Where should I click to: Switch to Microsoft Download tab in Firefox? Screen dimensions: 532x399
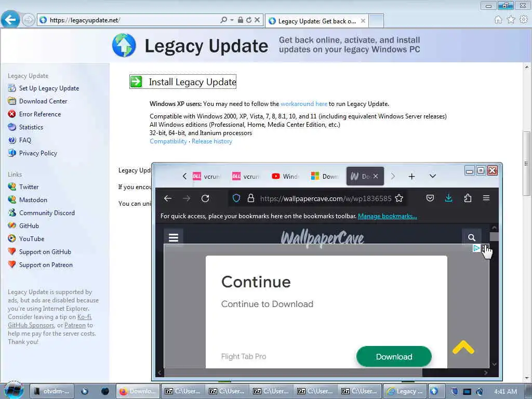click(x=325, y=176)
